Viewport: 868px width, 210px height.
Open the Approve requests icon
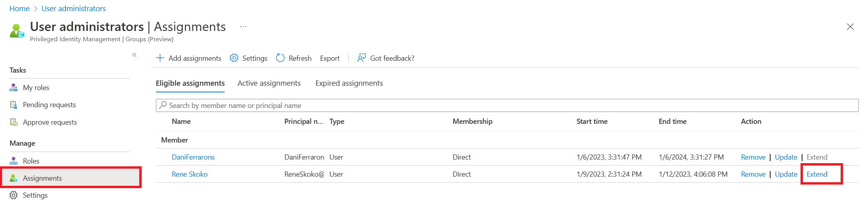[x=13, y=122]
